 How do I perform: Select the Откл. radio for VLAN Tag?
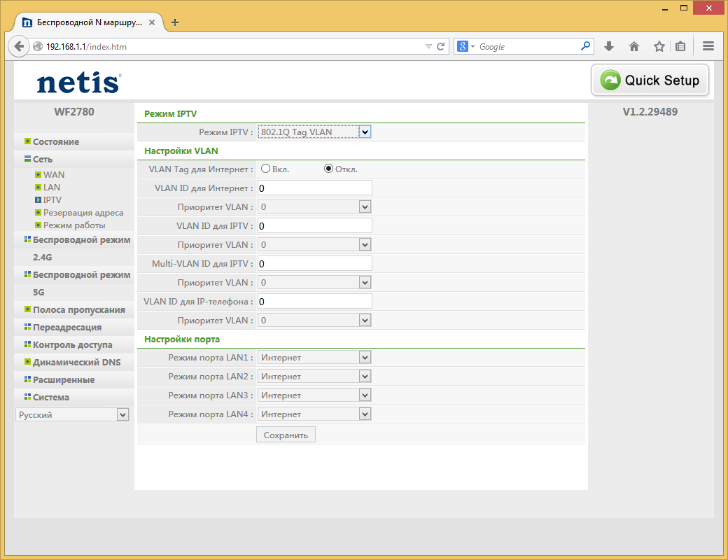click(328, 169)
